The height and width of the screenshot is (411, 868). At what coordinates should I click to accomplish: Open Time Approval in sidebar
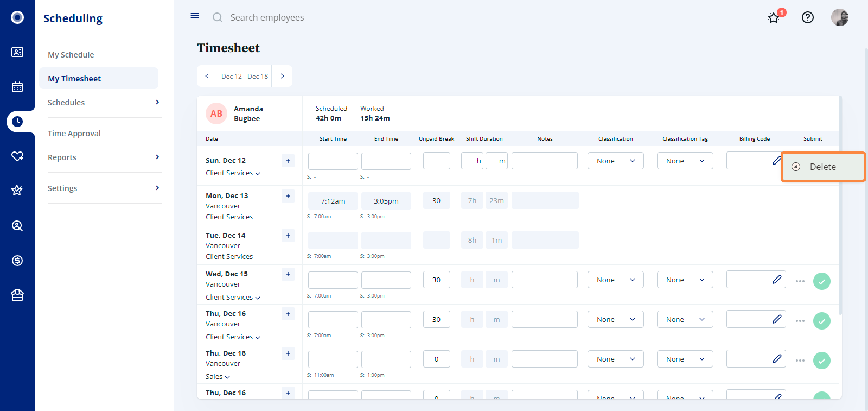click(74, 134)
